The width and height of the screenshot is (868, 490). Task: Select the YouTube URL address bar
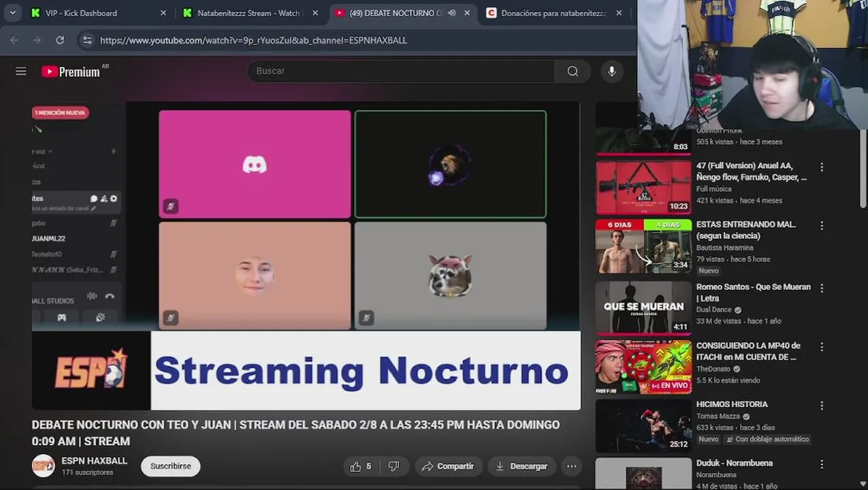253,40
